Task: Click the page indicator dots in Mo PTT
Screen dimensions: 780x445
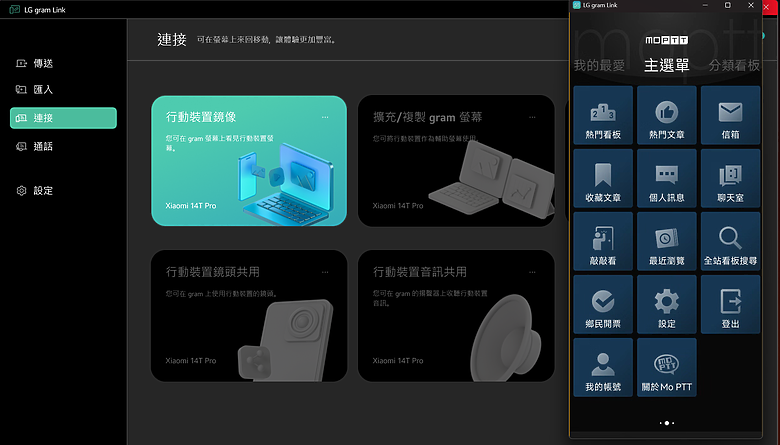Action: tap(667, 423)
